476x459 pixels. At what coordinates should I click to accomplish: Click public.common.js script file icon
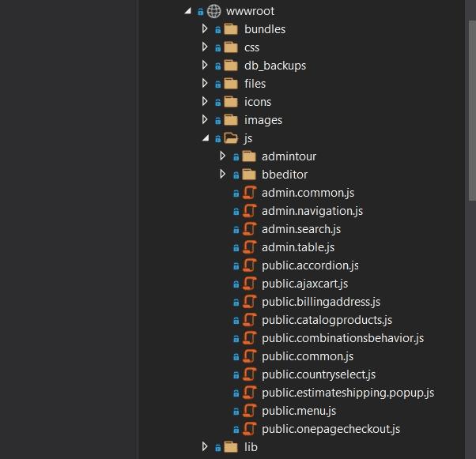[x=250, y=356]
